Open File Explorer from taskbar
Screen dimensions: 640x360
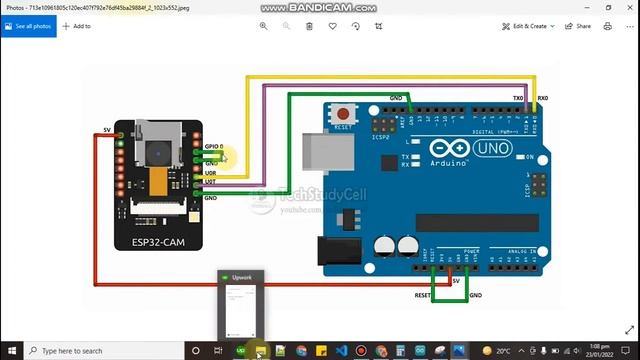click(x=261, y=351)
